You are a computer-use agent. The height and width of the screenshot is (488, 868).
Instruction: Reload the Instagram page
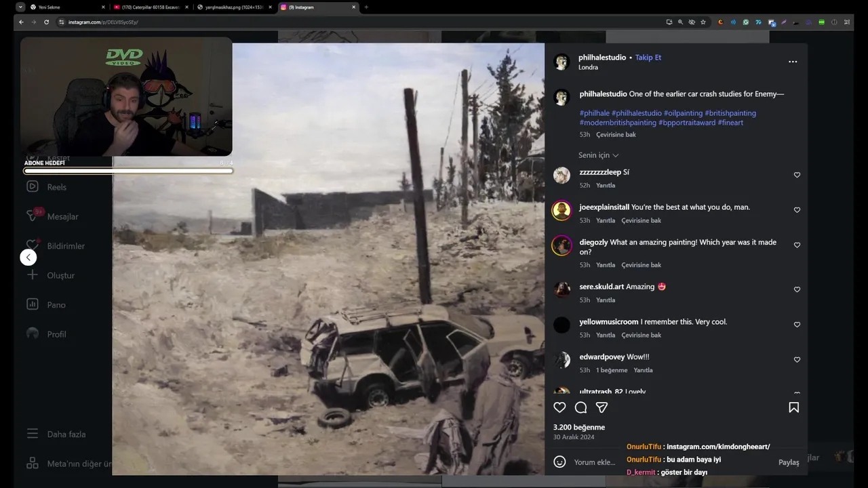(x=46, y=22)
